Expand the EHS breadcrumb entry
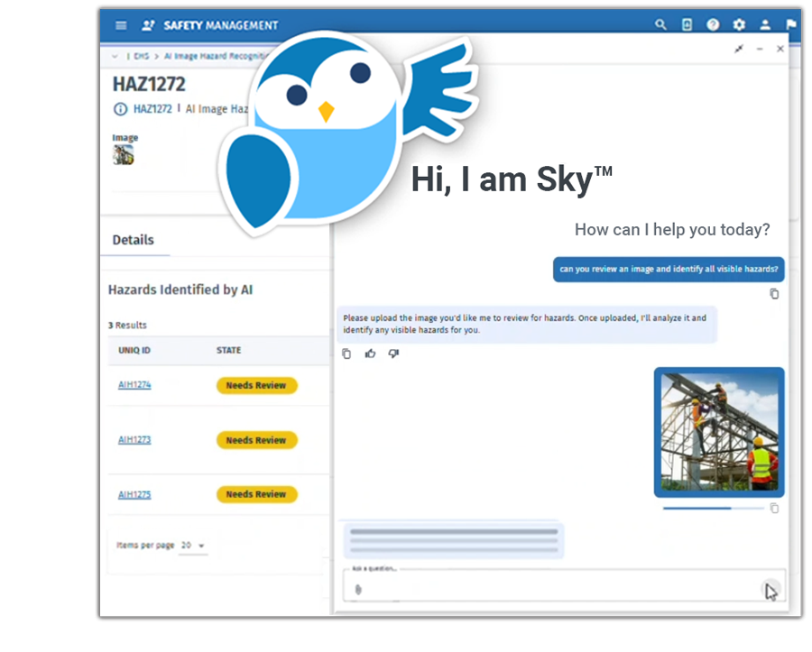 (142, 55)
